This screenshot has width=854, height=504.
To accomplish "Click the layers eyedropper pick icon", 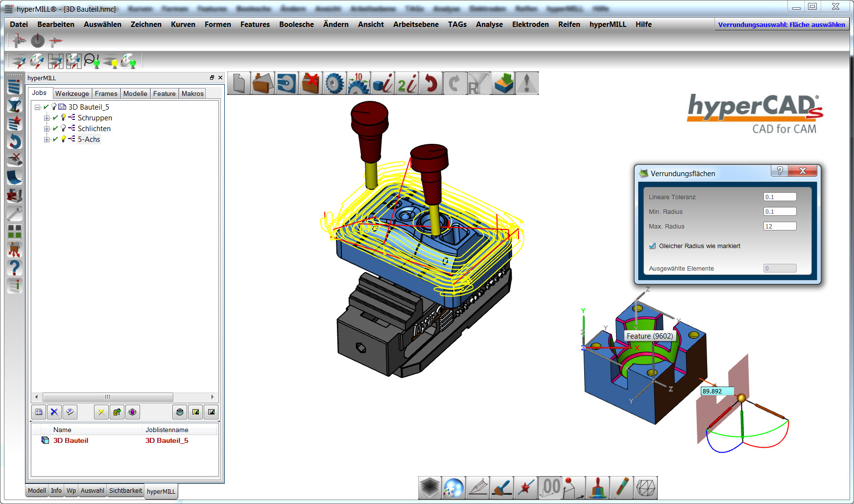I will [19, 61].
